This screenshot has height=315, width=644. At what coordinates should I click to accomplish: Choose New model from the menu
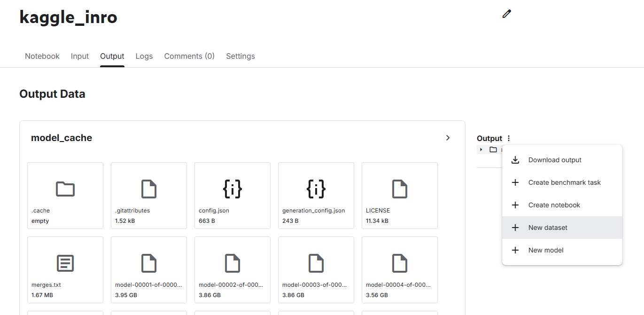[546, 250]
